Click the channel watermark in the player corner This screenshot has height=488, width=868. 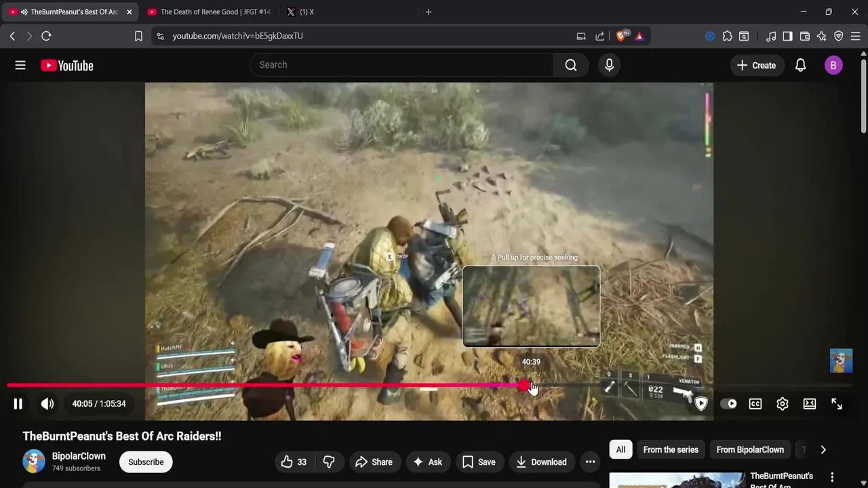[x=841, y=361]
